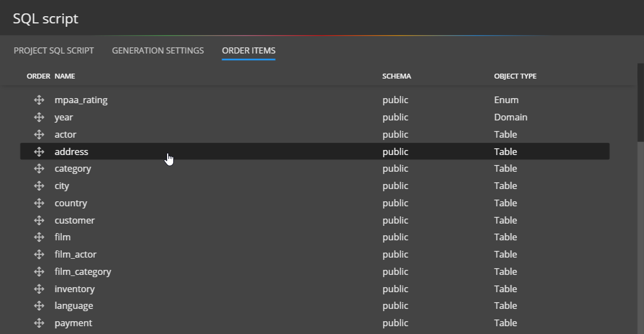Select the ORDER ITEMS tab

click(x=248, y=50)
